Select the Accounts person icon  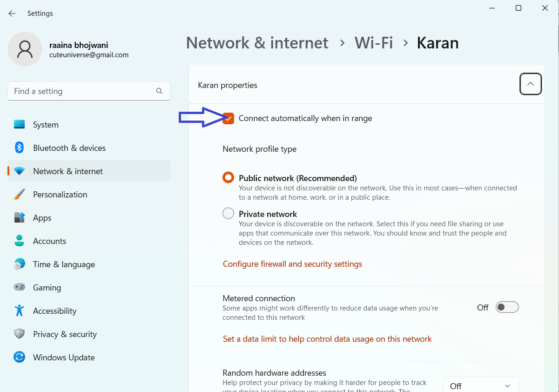tap(19, 241)
